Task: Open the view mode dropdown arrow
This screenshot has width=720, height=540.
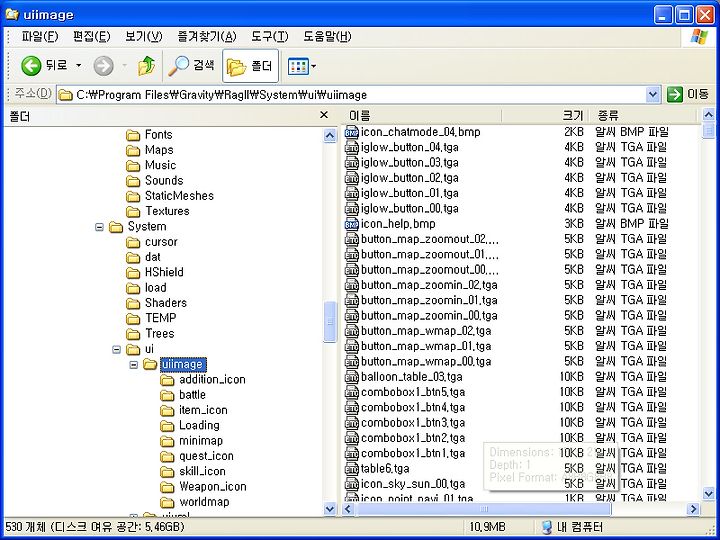Action: pos(314,67)
